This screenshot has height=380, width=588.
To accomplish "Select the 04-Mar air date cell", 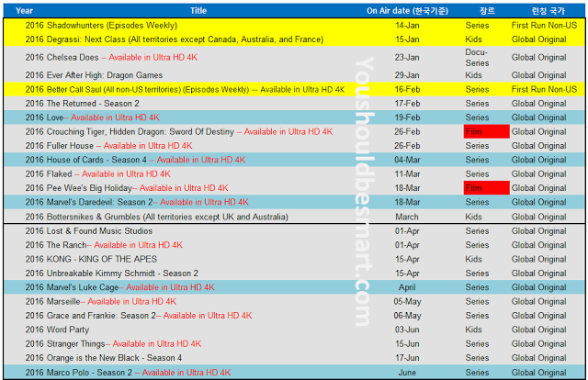I will 407,160.
